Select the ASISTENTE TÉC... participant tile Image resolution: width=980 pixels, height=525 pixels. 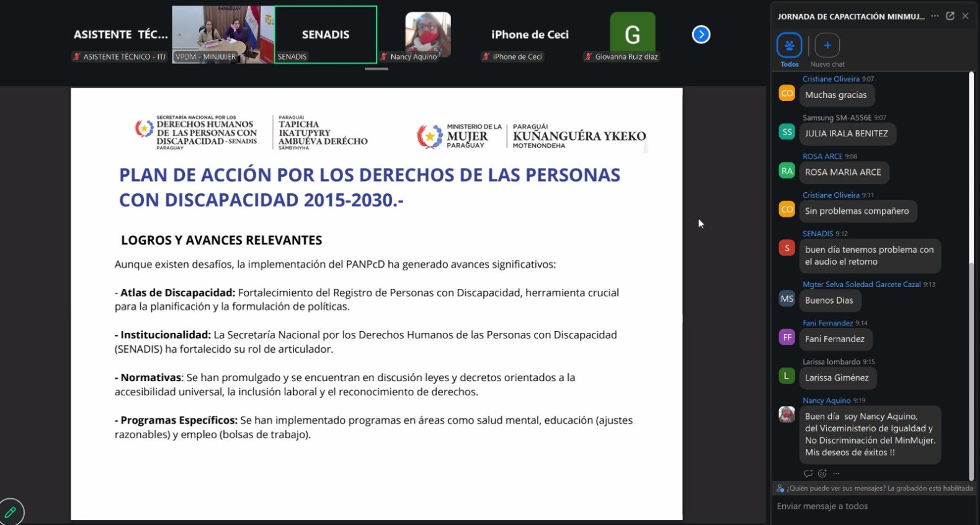121,35
